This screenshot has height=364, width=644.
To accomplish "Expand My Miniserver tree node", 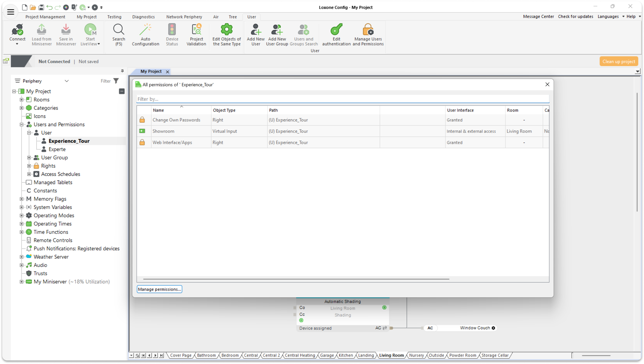I will [x=21, y=282].
